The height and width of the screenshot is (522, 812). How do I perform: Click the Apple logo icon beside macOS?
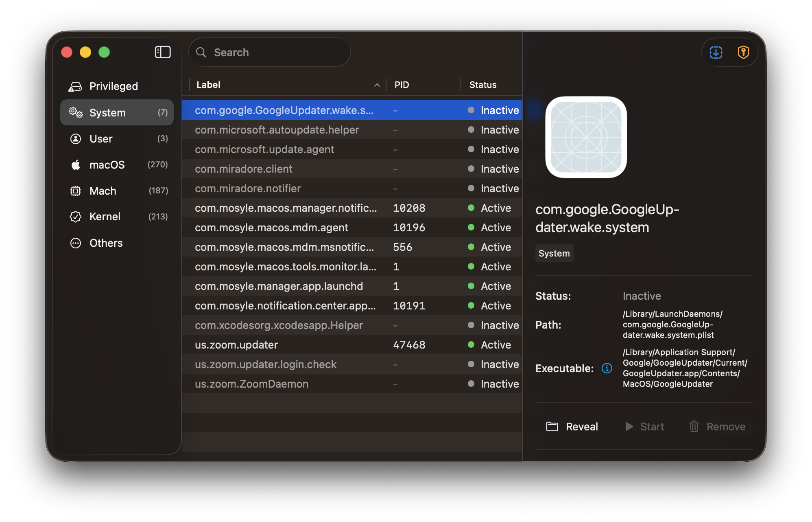[x=75, y=164]
